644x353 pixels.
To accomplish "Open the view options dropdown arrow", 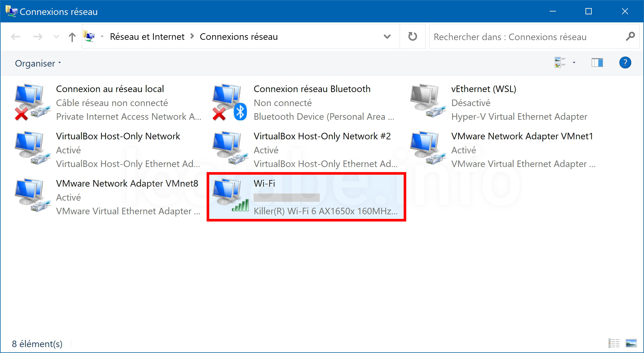I will click(574, 63).
